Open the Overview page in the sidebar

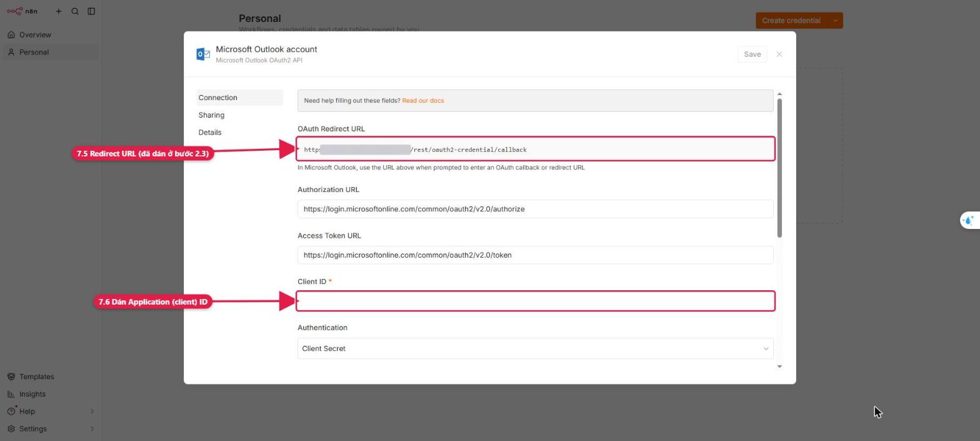51,35
